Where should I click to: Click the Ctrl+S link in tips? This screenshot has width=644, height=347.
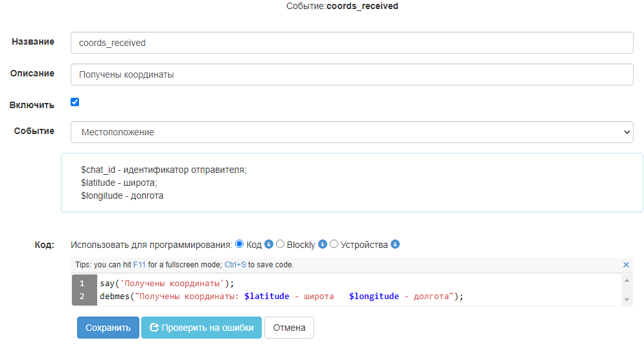[235, 265]
